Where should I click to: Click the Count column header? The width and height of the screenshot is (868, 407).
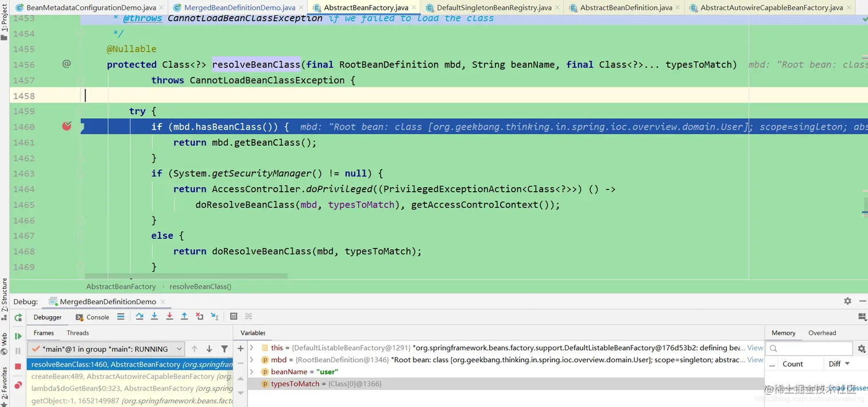(792, 364)
